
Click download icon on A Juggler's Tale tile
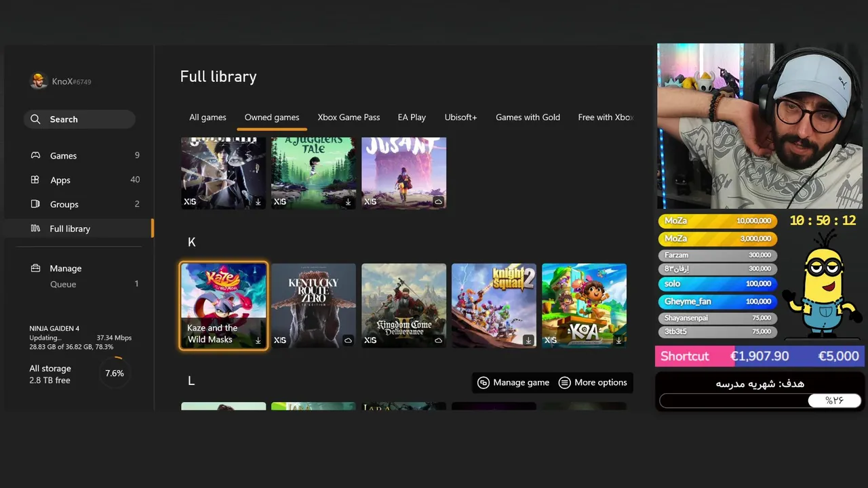348,202
